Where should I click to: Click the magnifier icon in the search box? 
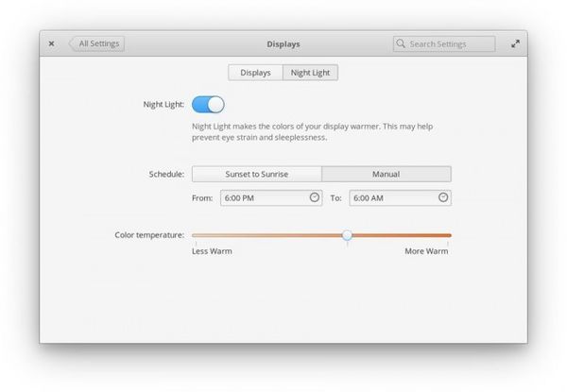[x=402, y=43]
